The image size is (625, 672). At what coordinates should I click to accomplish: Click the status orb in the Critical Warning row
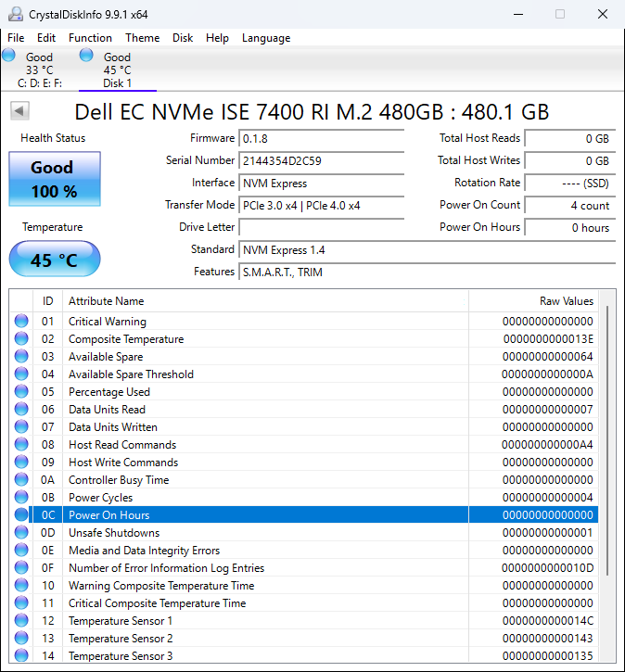(x=21, y=321)
